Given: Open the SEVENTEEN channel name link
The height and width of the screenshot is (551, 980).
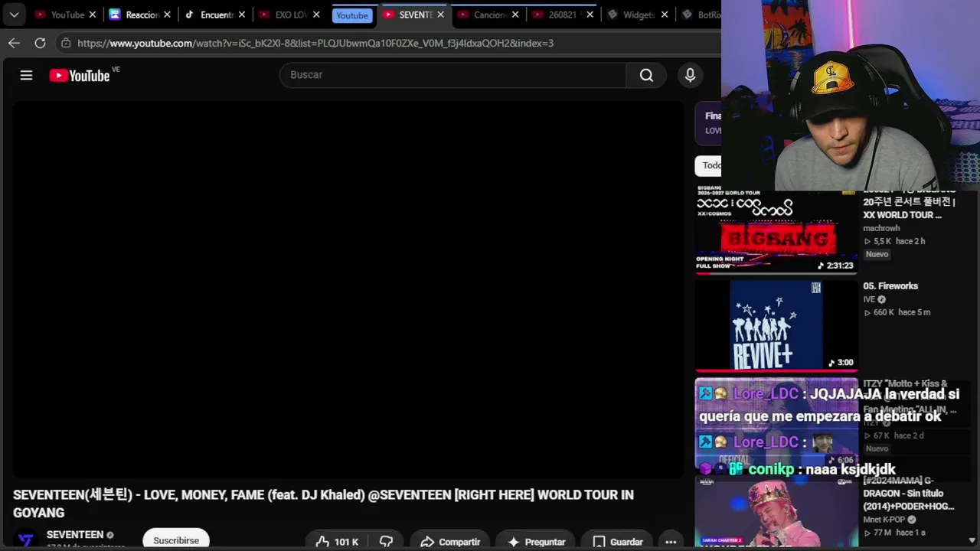Looking at the screenshot, I should point(75,535).
